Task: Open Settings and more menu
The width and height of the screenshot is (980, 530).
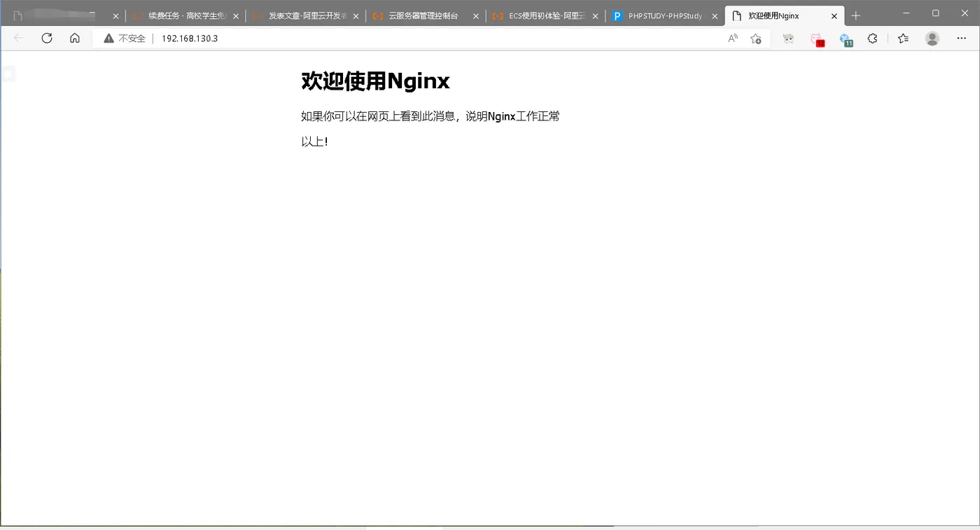Action: (961, 39)
